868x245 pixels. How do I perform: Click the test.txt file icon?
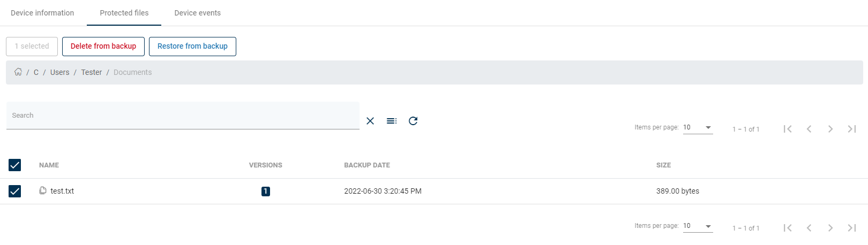click(43, 190)
